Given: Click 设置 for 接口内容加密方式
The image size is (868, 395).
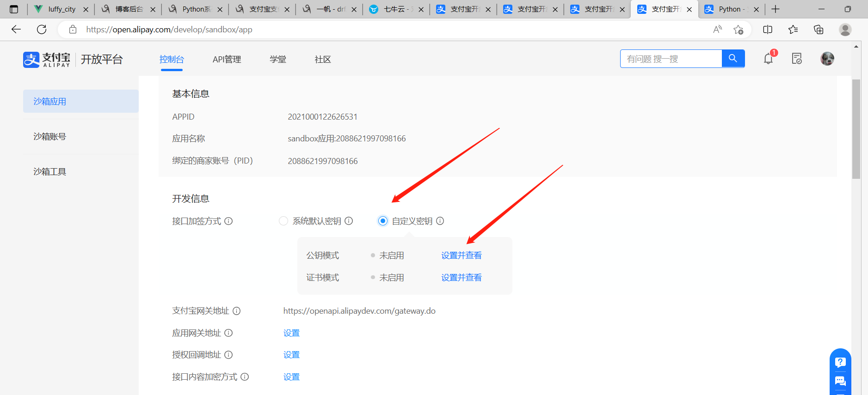Looking at the screenshot, I should pyautogui.click(x=291, y=377).
